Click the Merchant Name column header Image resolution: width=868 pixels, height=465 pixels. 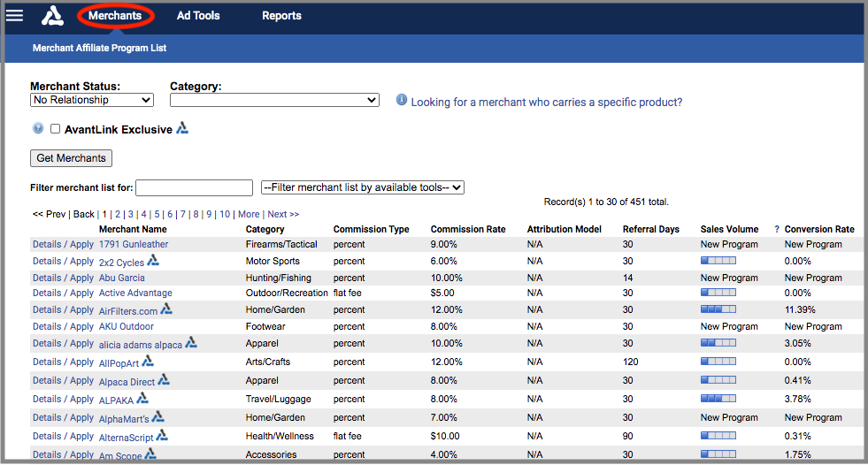pos(133,229)
